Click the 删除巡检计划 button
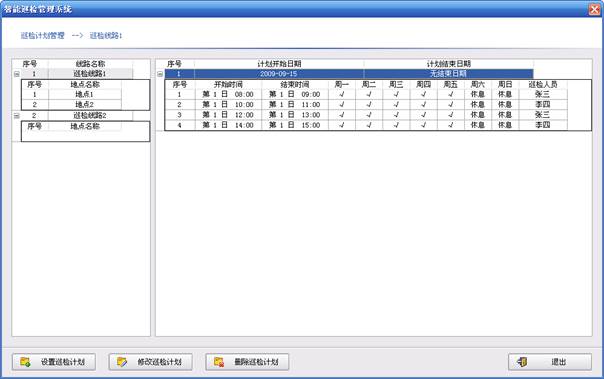This screenshot has width=604, height=379. (247, 362)
